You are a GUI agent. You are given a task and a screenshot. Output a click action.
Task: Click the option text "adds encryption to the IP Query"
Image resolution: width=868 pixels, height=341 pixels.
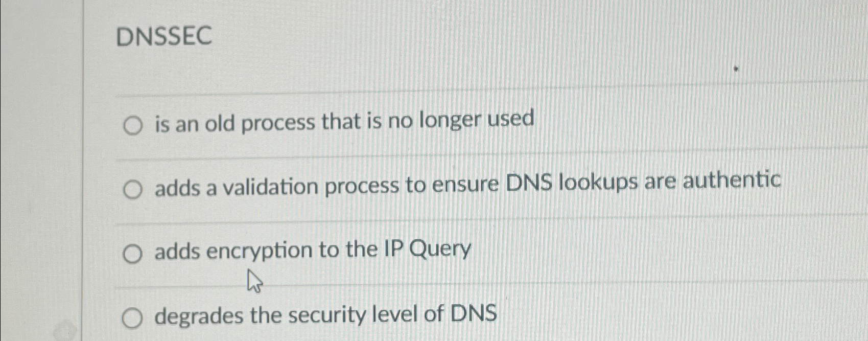pyautogui.click(x=313, y=250)
